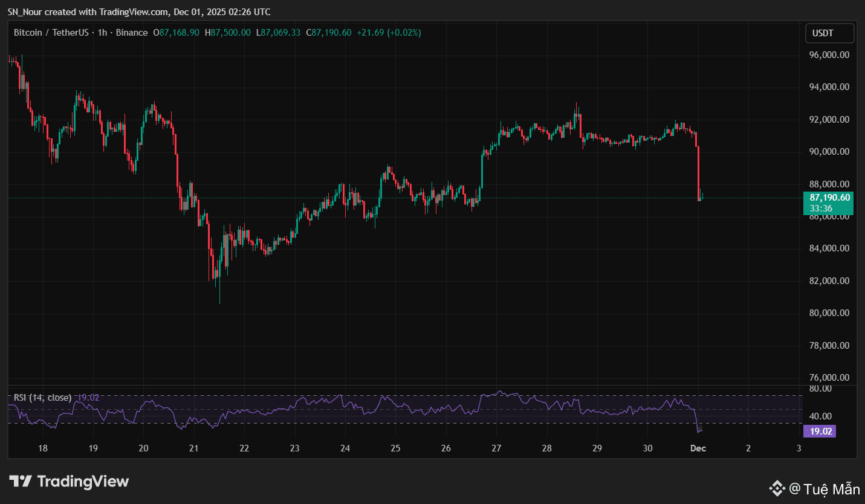Click the +21.69 (+0.02%) change value
Image resolution: width=865 pixels, height=504 pixels.
coord(389,33)
